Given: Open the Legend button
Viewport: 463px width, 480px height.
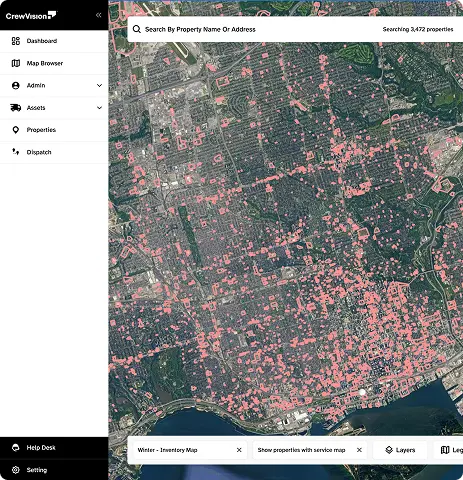Looking at the screenshot, I should tap(449, 450).
